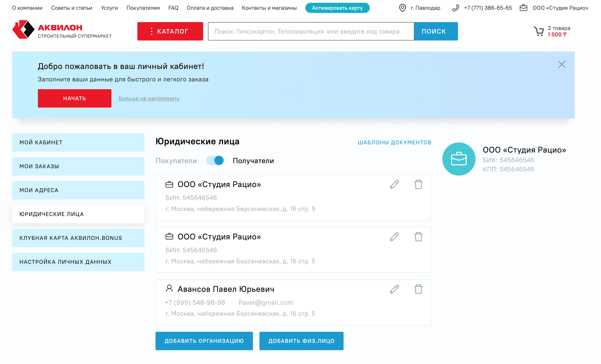Go to Мои заказы in the sidebar
The image size is (601, 364).
78,166
